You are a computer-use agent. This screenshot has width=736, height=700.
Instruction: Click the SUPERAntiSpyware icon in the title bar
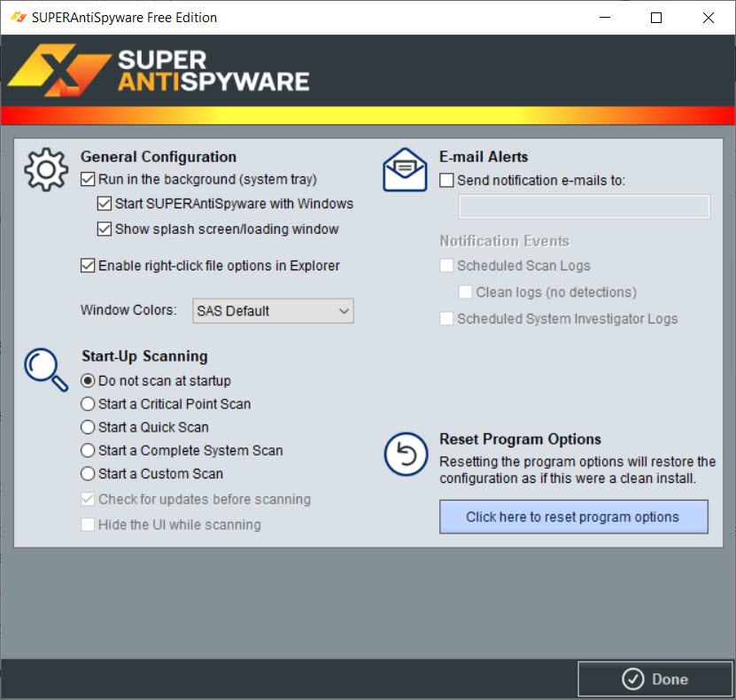coord(19,18)
